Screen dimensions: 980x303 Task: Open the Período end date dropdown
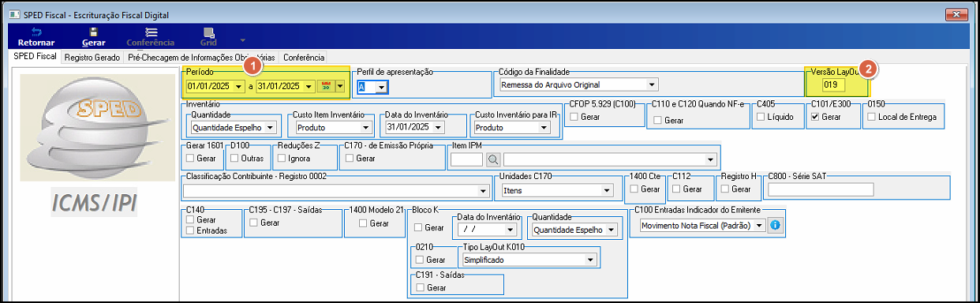tap(309, 86)
